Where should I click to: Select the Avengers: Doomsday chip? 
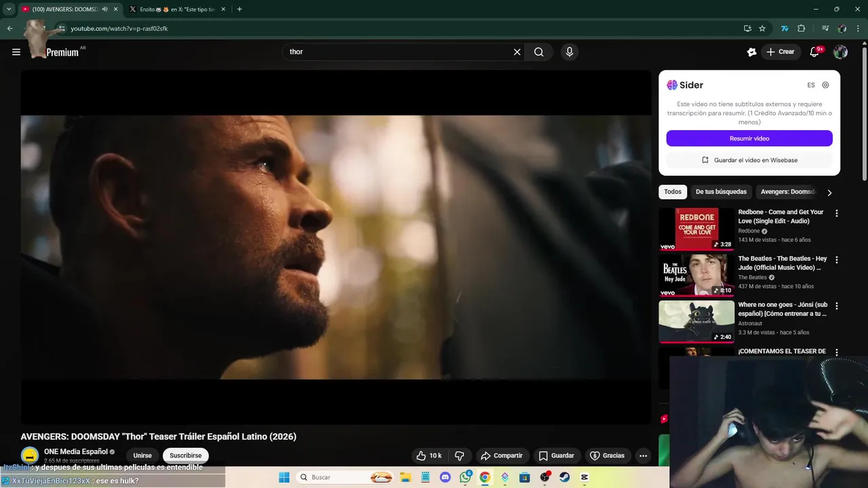(x=787, y=192)
